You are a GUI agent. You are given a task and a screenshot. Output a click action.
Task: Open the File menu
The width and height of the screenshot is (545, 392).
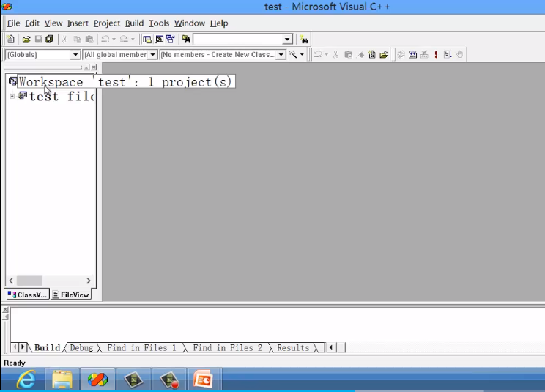coord(14,23)
